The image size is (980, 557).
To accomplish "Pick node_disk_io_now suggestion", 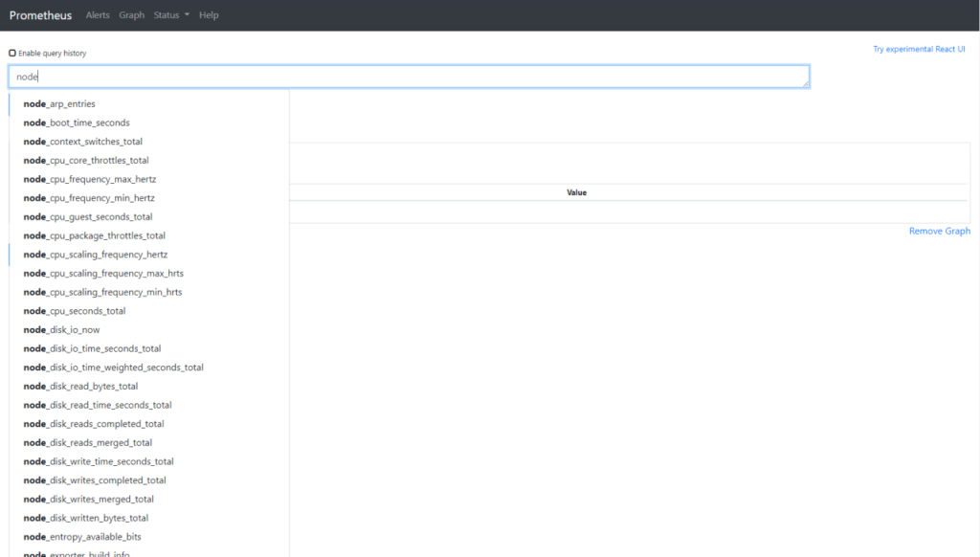I will [x=149, y=329].
